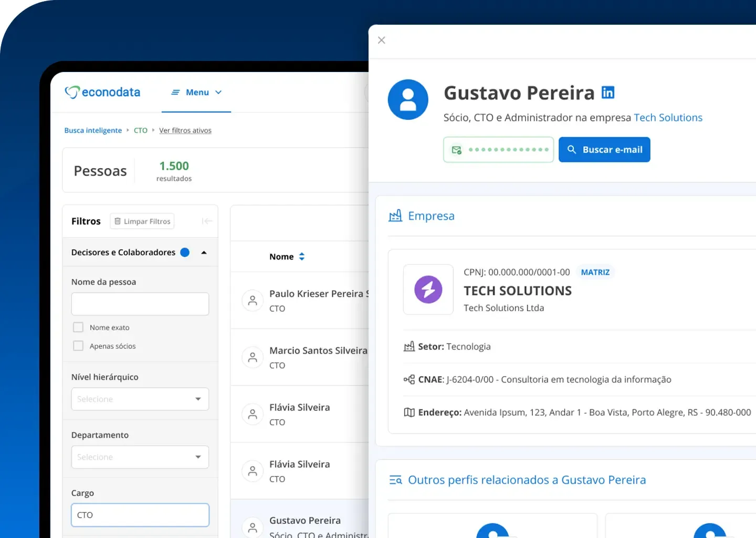756x538 pixels.
Task: Click the Nome da pessoa text field
Action: coord(140,304)
